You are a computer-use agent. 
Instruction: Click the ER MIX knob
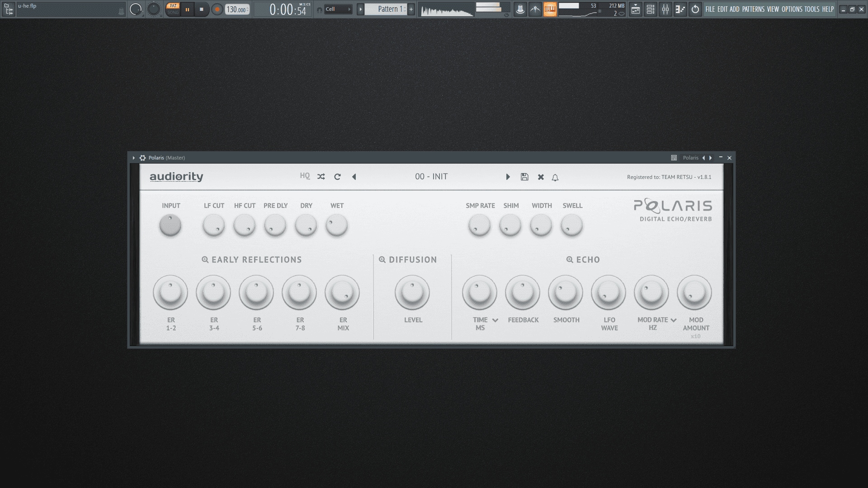342,292
